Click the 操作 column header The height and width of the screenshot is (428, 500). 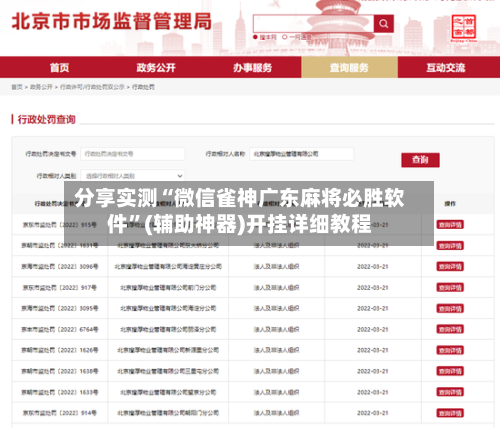450,204
